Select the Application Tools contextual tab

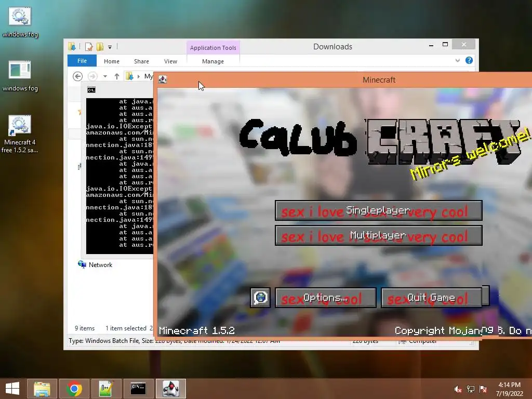coord(213,48)
